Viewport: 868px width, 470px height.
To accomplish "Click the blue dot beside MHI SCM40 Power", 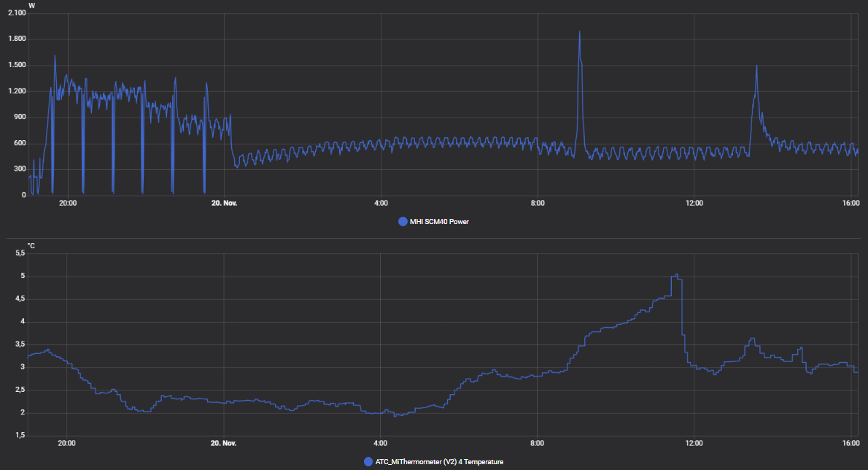I will 403,221.
